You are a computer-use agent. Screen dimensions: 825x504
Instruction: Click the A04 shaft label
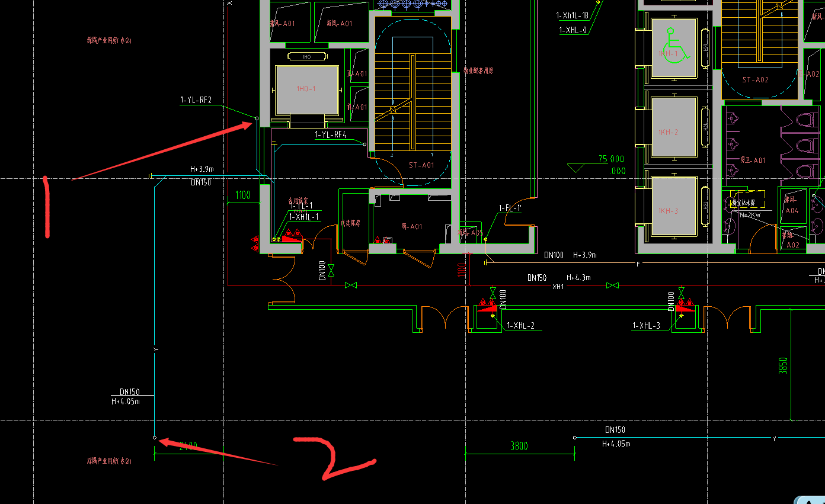tap(793, 210)
